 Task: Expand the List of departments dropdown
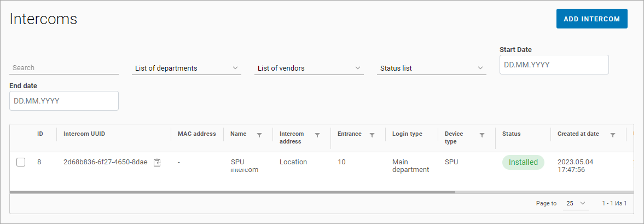pyautogui.click(x=187, y=68)
